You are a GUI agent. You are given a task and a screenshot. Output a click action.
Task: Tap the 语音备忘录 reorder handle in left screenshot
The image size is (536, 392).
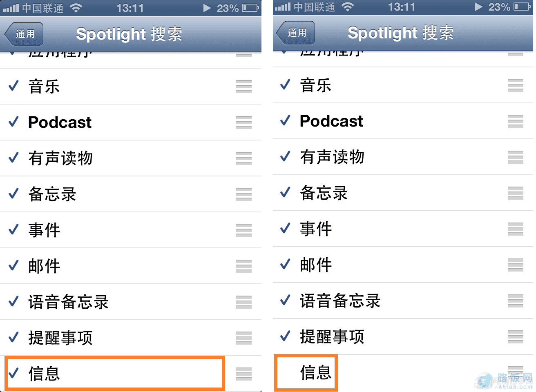(243, 302)
